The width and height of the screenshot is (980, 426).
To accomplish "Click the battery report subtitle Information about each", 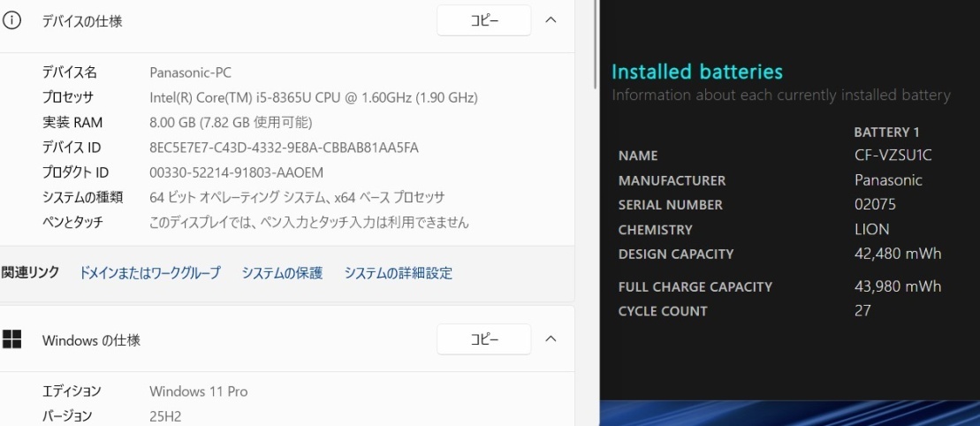I will click(780, 95).
